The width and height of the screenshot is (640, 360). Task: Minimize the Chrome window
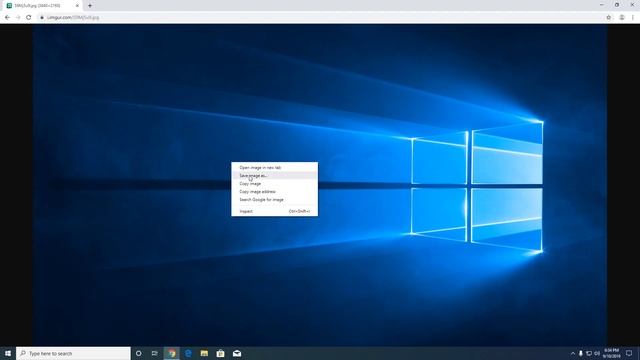coord(602,5)
